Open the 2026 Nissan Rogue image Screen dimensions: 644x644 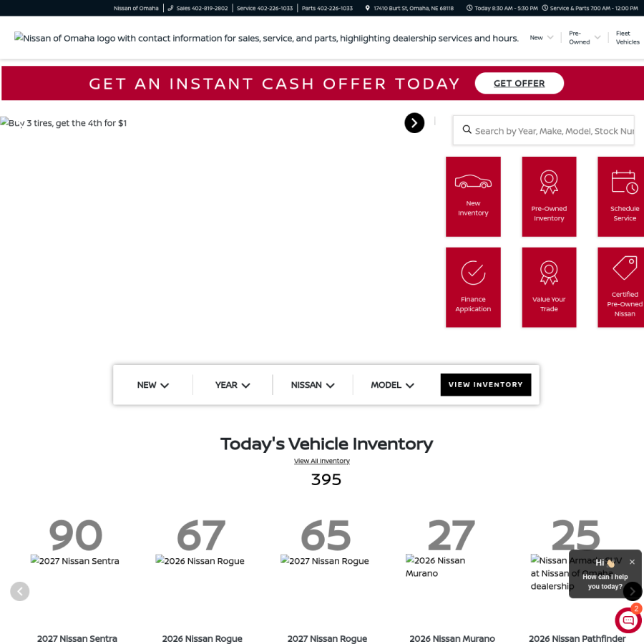pyautogui.click(x=200, y=560)
